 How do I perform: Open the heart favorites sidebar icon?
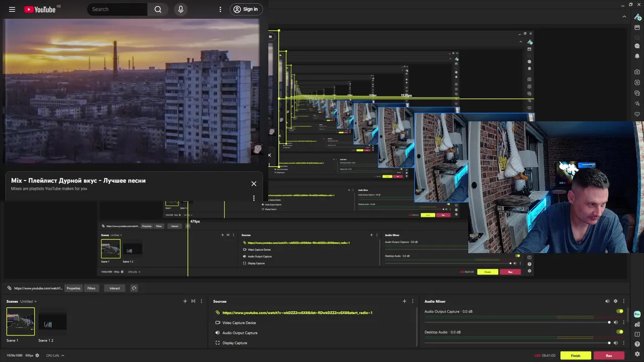637,114
